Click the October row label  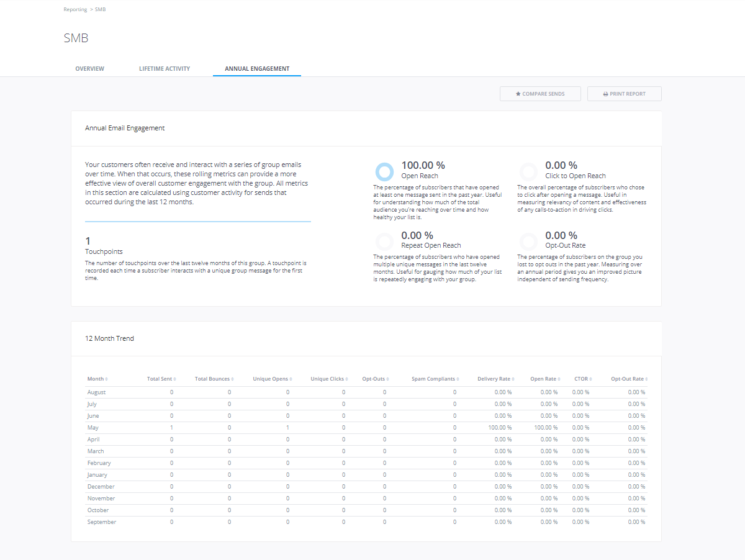(98, 510)
